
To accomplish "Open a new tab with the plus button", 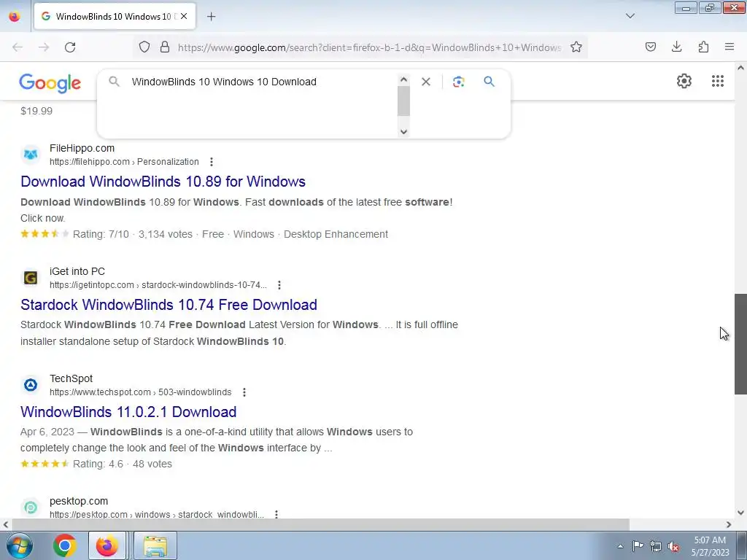I will (211, 16).
